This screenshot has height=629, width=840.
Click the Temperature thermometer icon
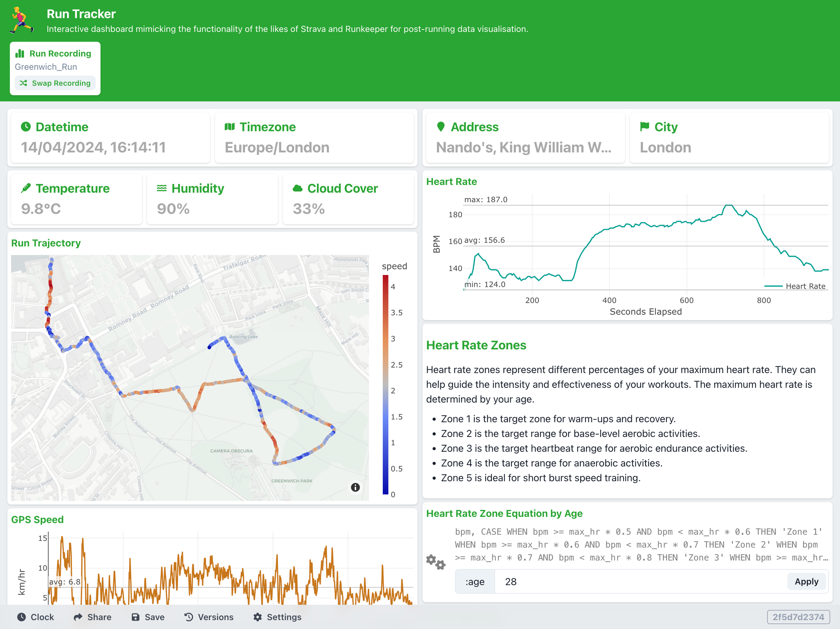point(26,188)
